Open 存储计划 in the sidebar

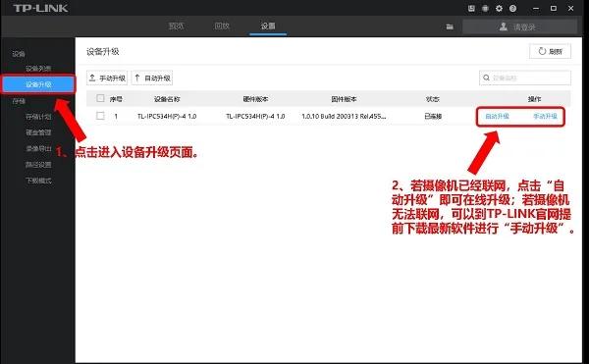tap(38, 117)
